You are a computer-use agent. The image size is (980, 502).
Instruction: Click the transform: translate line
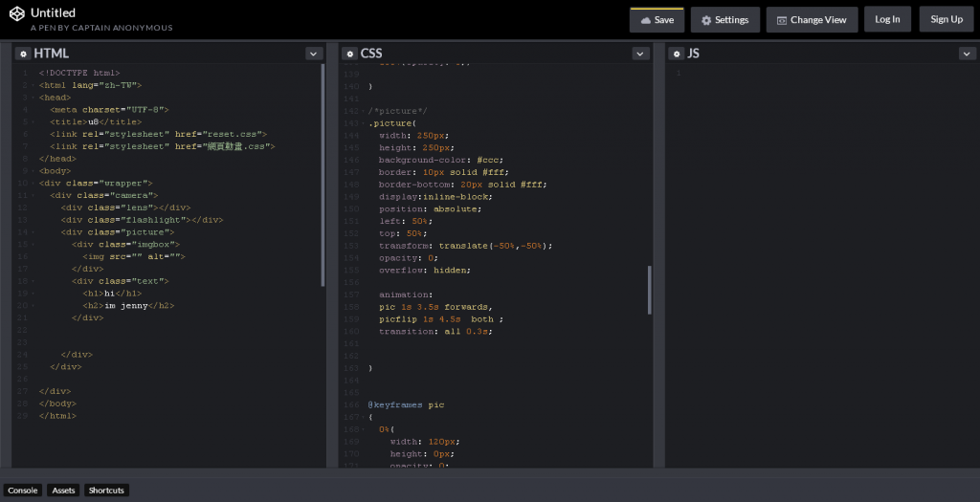click(x=466, y=246)
